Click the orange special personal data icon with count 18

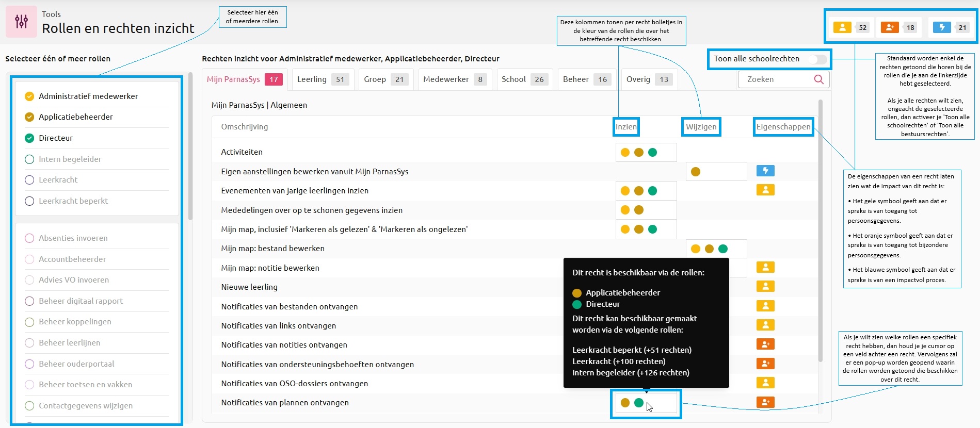(890, 27)
